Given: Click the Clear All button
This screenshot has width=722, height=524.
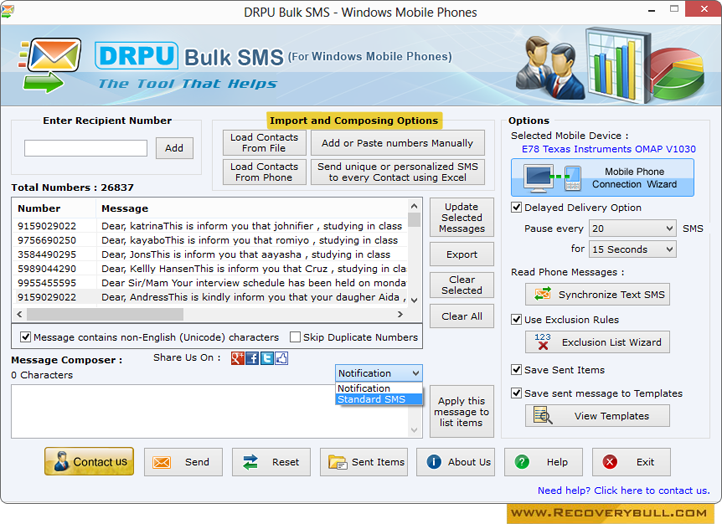Looking at the screenshot, I should [x=461, y=316].
